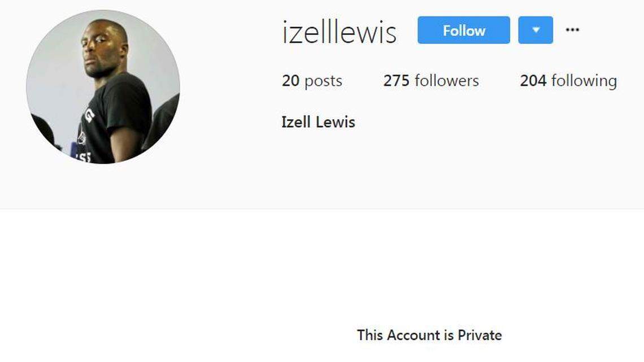Select the Izell Lewis display name

318,122
